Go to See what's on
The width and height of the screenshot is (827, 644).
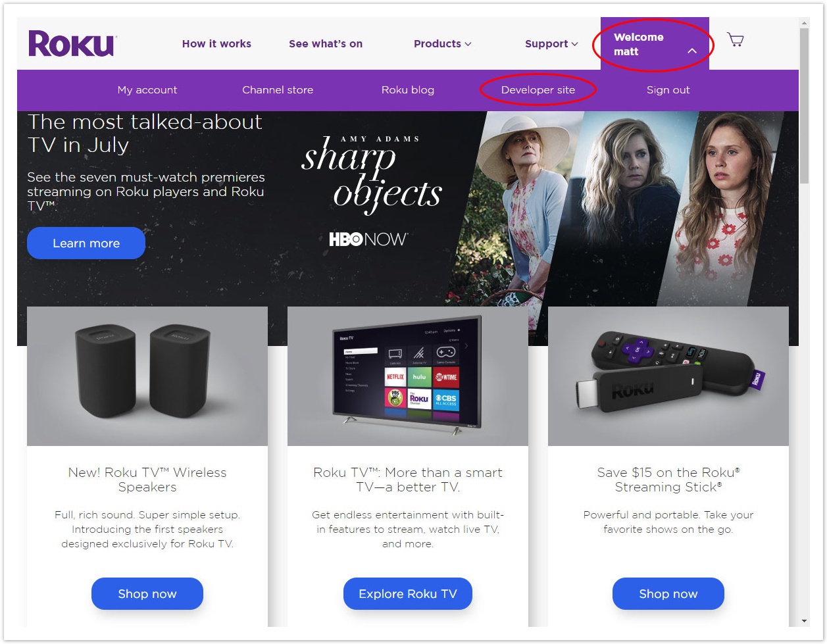click(x=326, y=44)
